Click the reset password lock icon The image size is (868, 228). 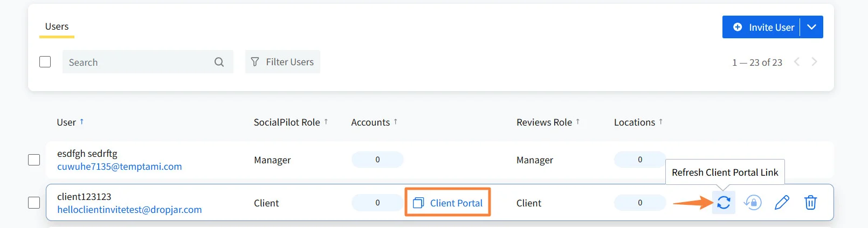coord(753,203)
